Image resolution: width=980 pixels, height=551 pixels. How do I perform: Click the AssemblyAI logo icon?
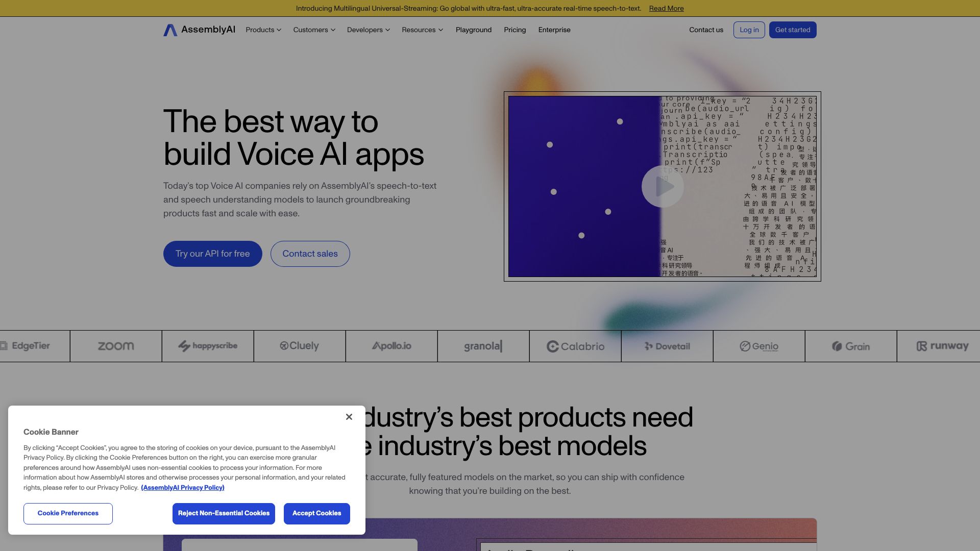tap(170, 30)
